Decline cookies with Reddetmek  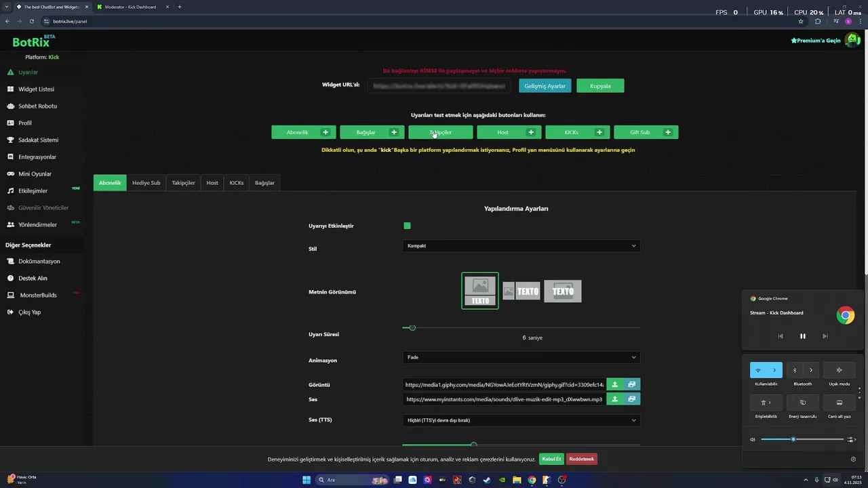point(581,459)
